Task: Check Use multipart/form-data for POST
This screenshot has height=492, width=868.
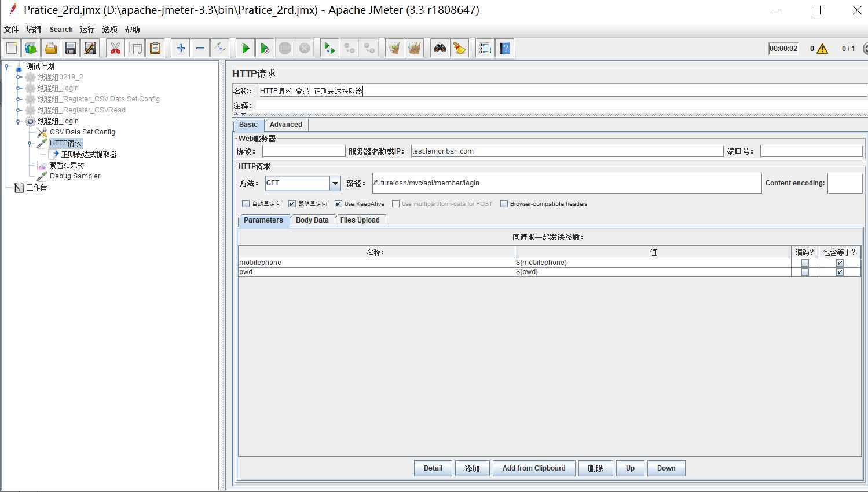Action: 395,204
